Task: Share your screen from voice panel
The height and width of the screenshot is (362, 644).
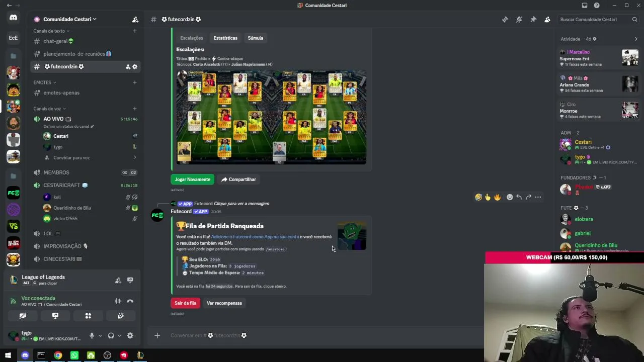Action: point(55,316)
